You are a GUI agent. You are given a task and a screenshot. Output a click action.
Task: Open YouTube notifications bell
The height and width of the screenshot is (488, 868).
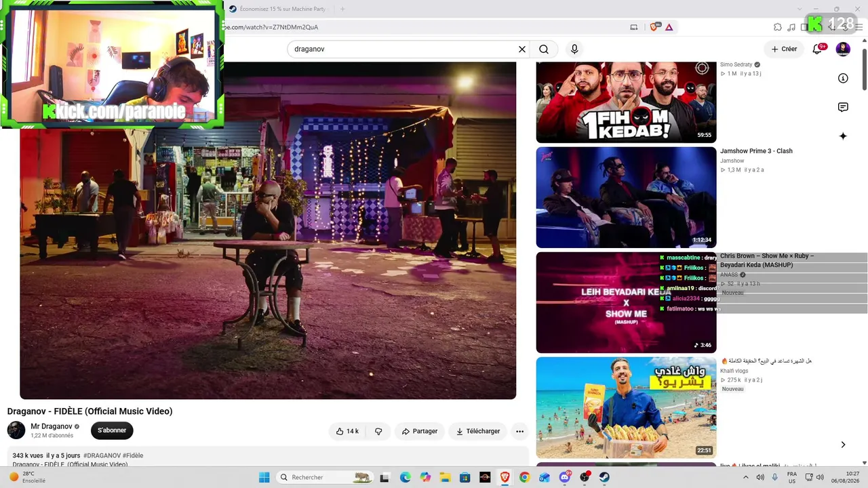[818, 49]
